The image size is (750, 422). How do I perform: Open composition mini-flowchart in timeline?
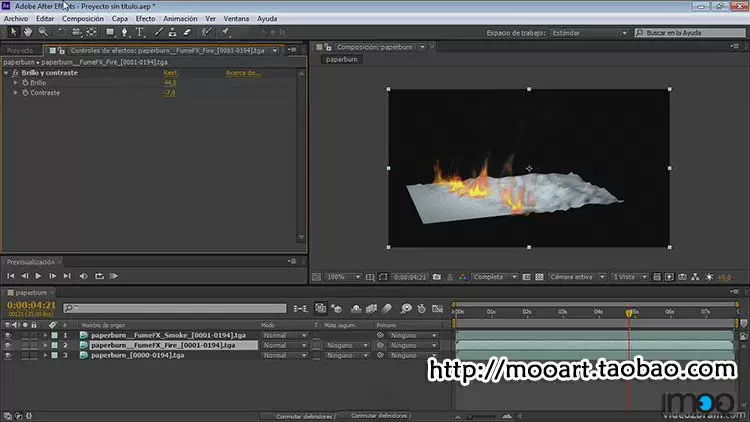[x=300, y=309]
